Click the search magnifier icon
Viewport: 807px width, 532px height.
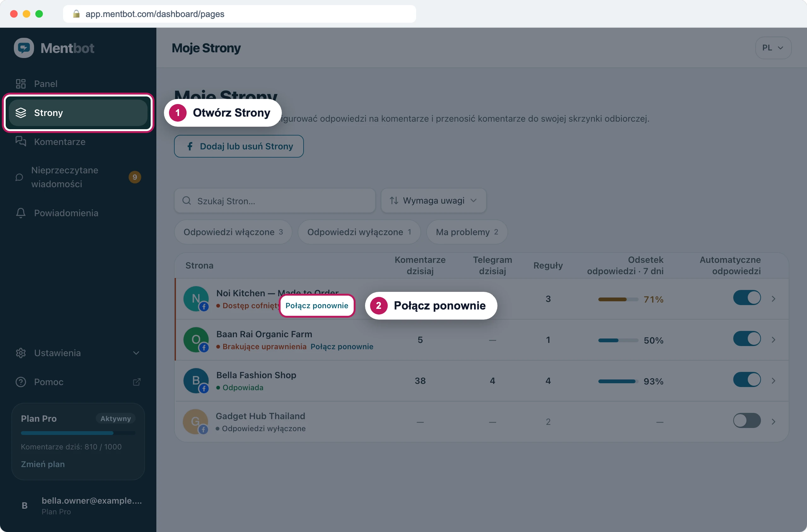click(186, 200)
